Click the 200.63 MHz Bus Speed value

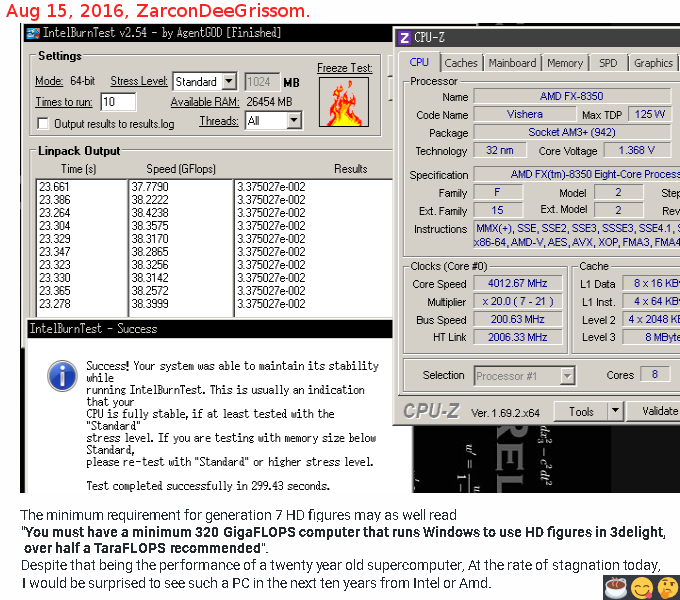point(517,320)
